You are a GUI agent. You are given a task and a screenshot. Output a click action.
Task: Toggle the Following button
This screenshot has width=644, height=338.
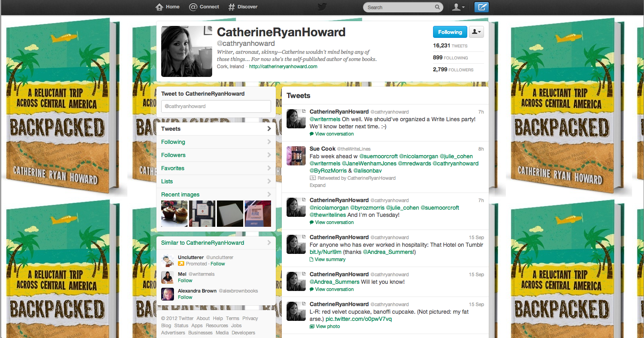pos(450,32)
